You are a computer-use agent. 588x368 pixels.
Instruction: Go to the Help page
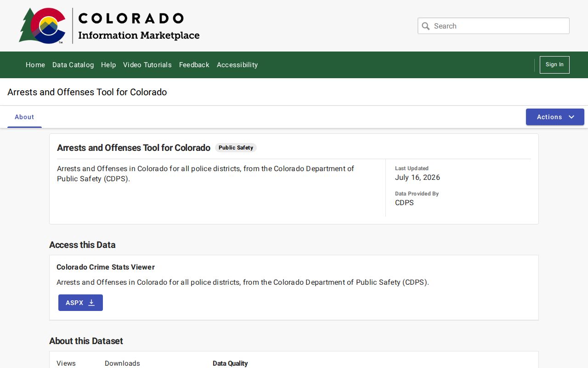pos(108,65)
